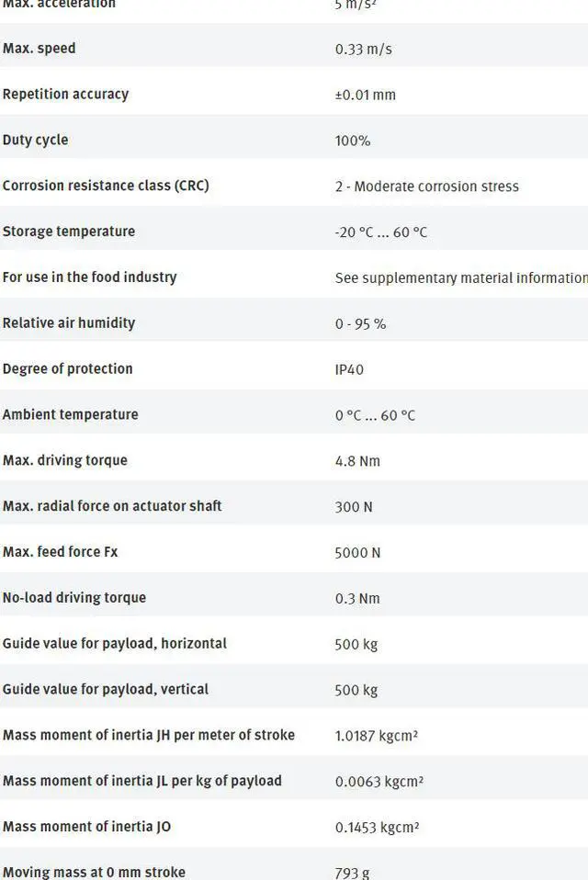This screenshot has width=588, height=880.
Task: Click the Max. feed force Fx label
Action: [x=60, y=552]
